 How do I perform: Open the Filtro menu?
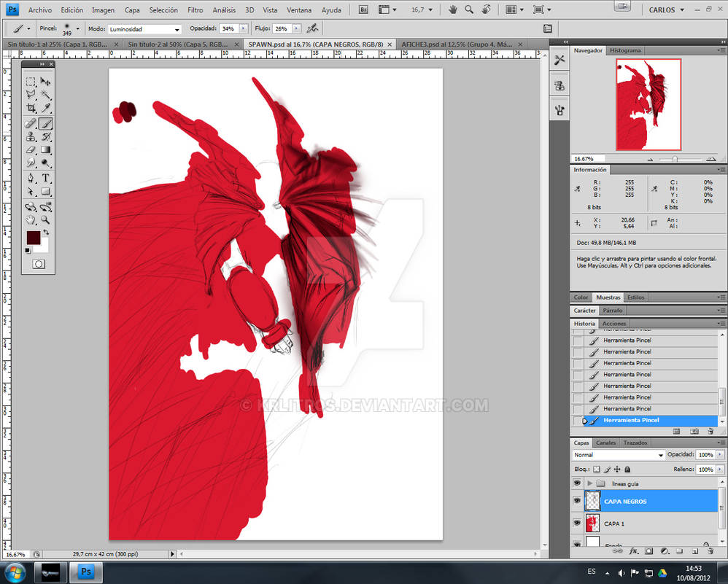[x=195, y=9]
